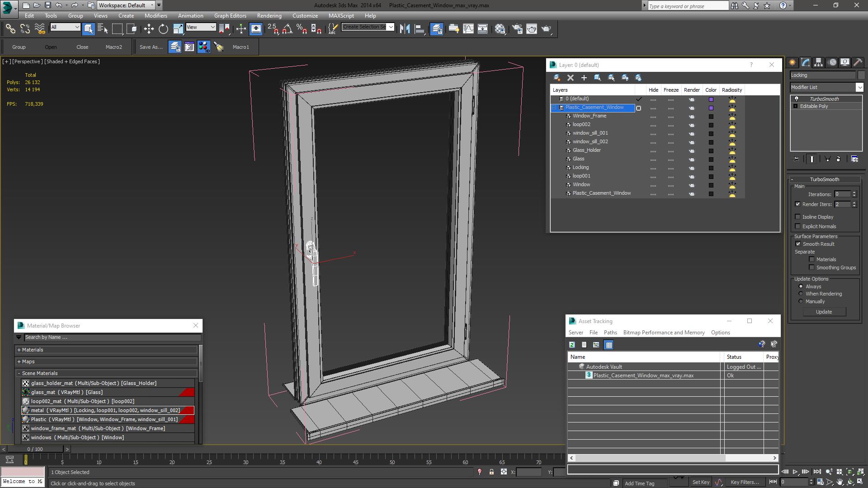Select the Always update option
This screenshot has width=868, height=488.
point(801,286)
